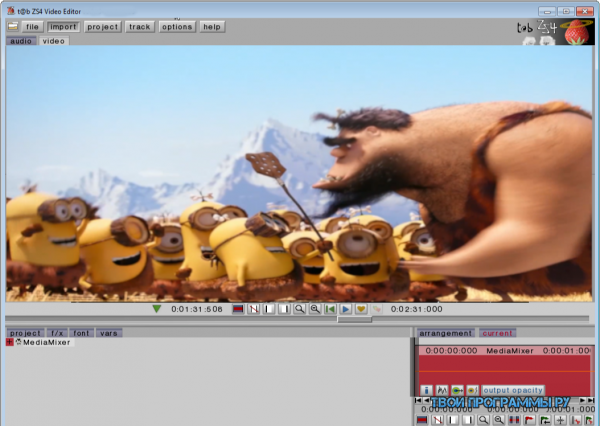The image size is (600, 426).
Task: Click the open folder icon beside file
Action: click(x=13, y=26)
